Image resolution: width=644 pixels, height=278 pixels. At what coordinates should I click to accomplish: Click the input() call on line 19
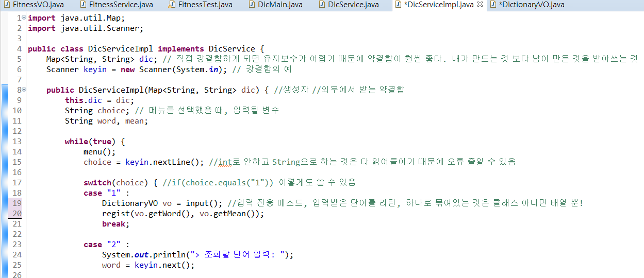point(202,203)
